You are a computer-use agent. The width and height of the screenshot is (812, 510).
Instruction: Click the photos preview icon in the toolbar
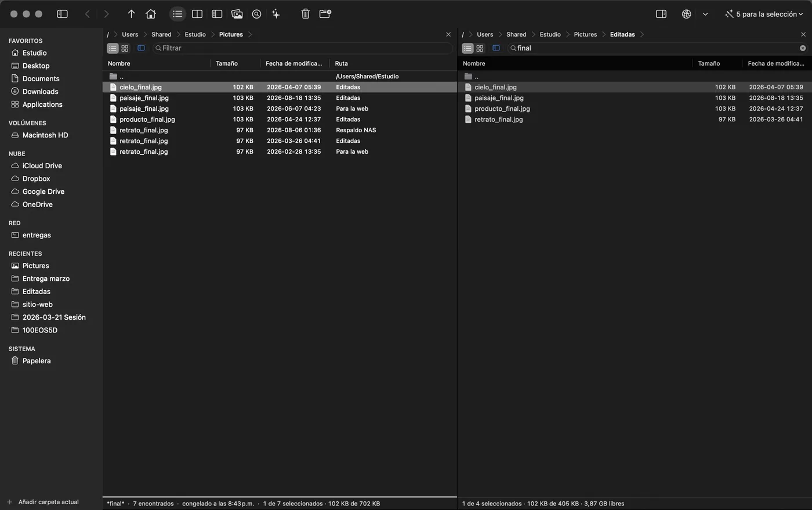(x=237, y=14)
